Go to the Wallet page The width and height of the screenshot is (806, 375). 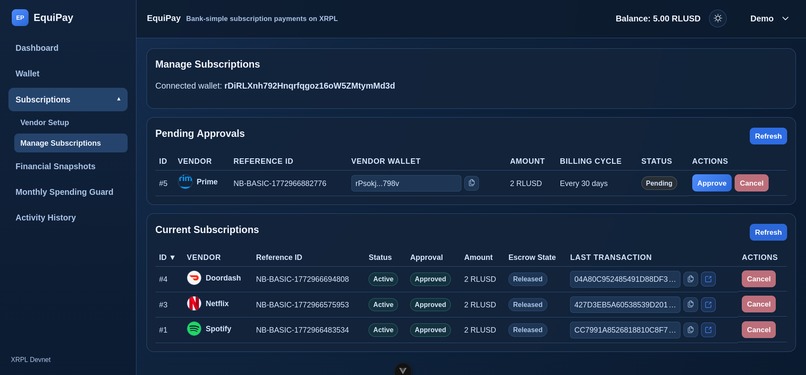pyautogui.click(x=27, y=73)
